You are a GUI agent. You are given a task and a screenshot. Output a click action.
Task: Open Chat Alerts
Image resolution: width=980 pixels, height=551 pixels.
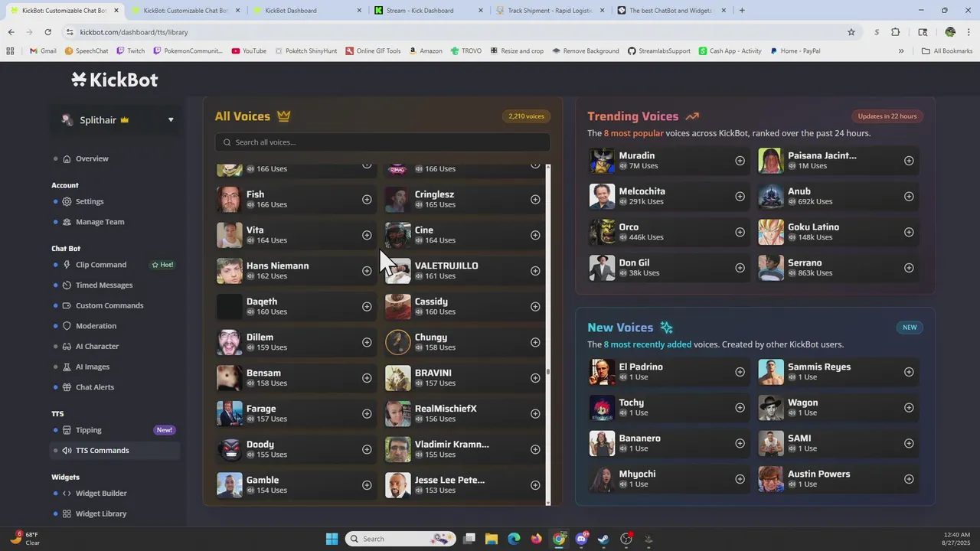pos(95,387)
